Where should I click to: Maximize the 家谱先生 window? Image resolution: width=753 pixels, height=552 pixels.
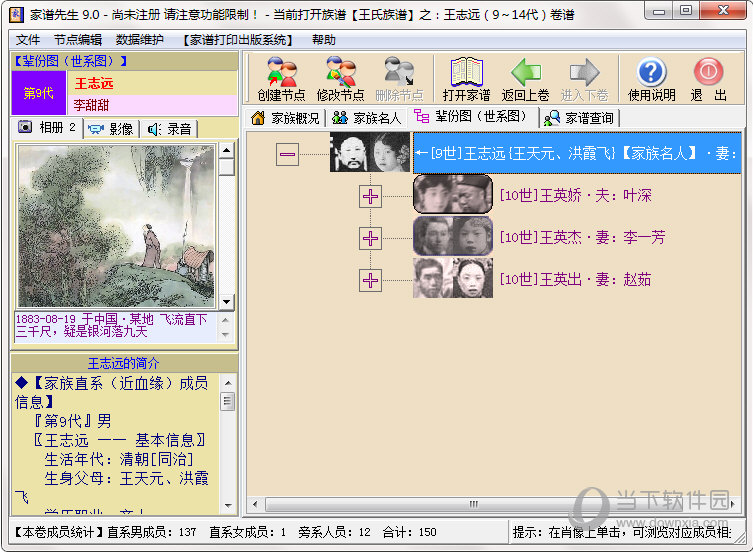[686, 11]
